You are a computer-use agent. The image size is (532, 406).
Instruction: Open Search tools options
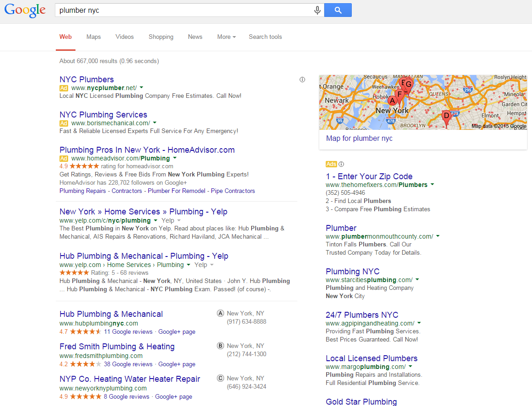click(265, 37)
